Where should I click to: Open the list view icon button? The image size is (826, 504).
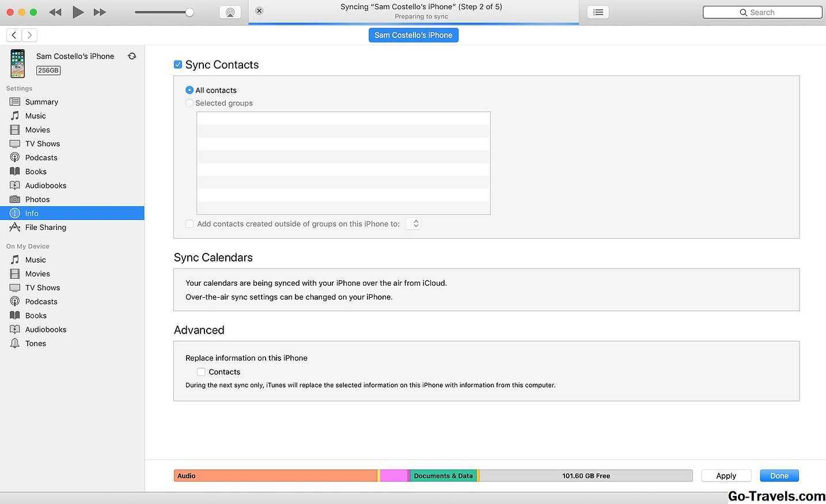[598, 12]
